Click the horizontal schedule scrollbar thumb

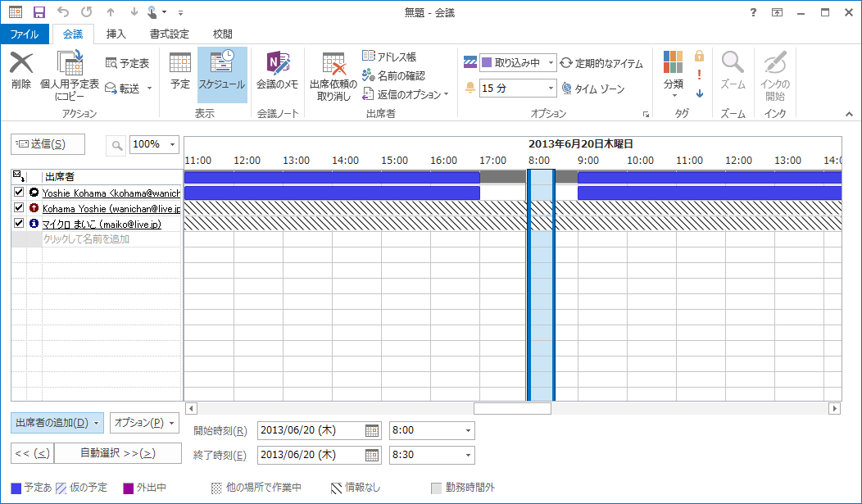tap(512, 408)
